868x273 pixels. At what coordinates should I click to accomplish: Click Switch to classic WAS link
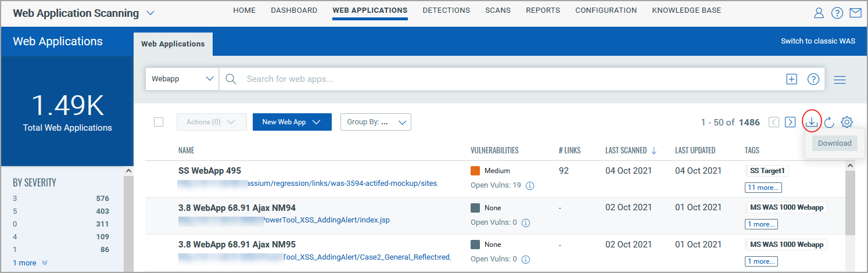(x=818, y=41)
